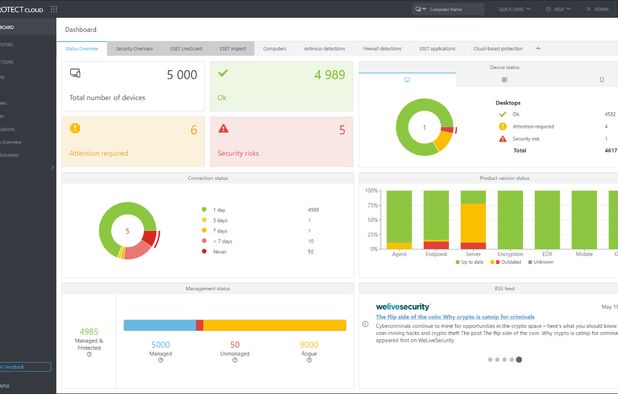Select the desktops icon in Device status
Screen dimensions: 618x394
407,80
